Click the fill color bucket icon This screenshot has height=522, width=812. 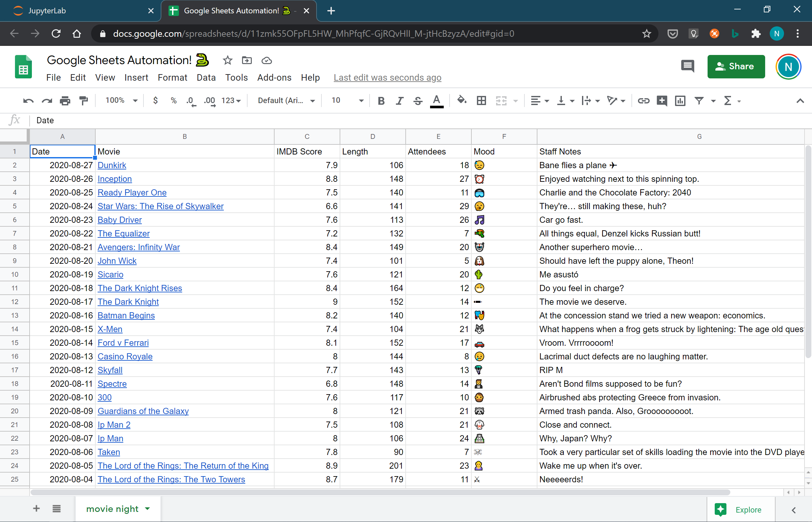click(461, 100)
